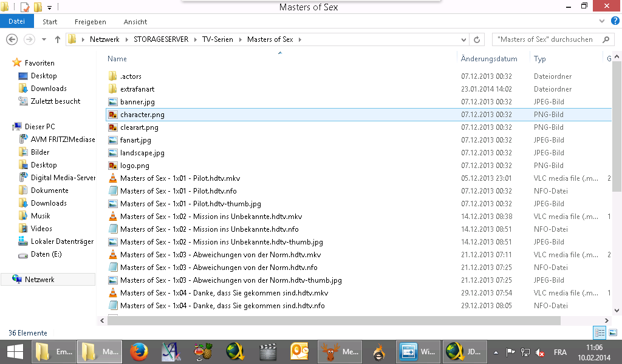Select the landscape.jpg file icon
Image resolution: width=622 pixels, height=364 pixels.
pos(112,152)
